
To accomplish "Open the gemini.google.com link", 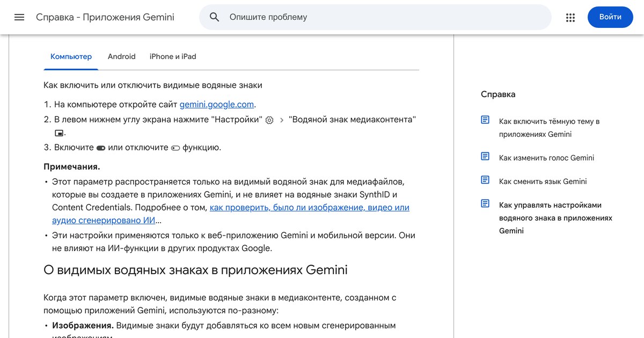I will (217, 105).
